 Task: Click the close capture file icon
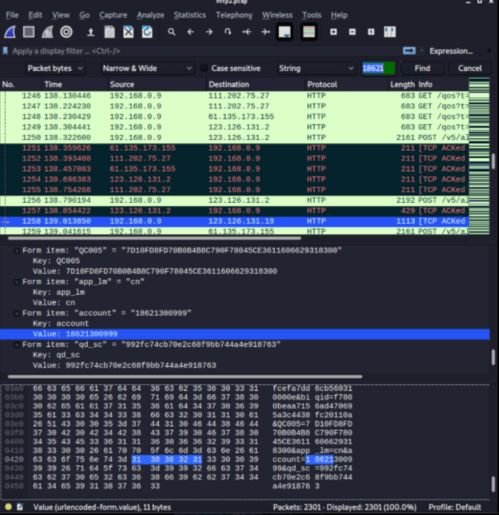pos(128,32)
